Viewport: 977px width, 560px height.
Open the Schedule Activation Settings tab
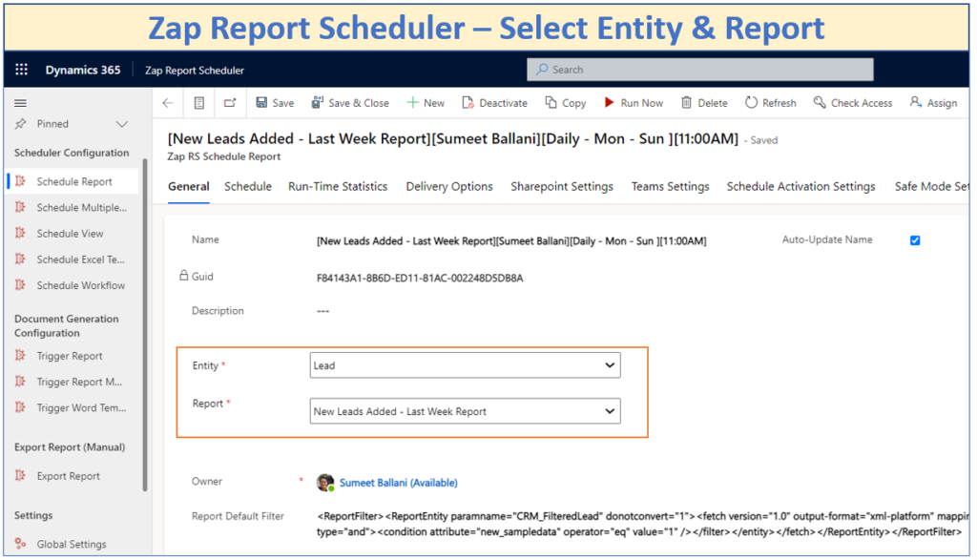pyautogui.click(x=800, y=186)
